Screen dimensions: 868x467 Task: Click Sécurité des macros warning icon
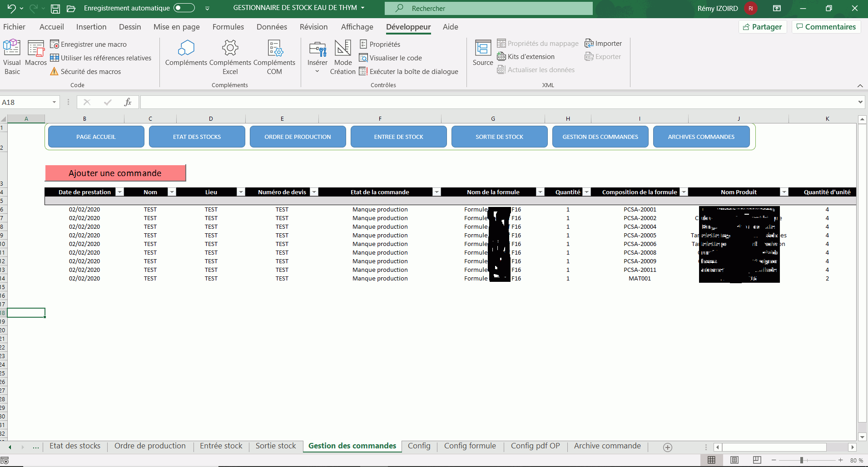pos(55,71)
